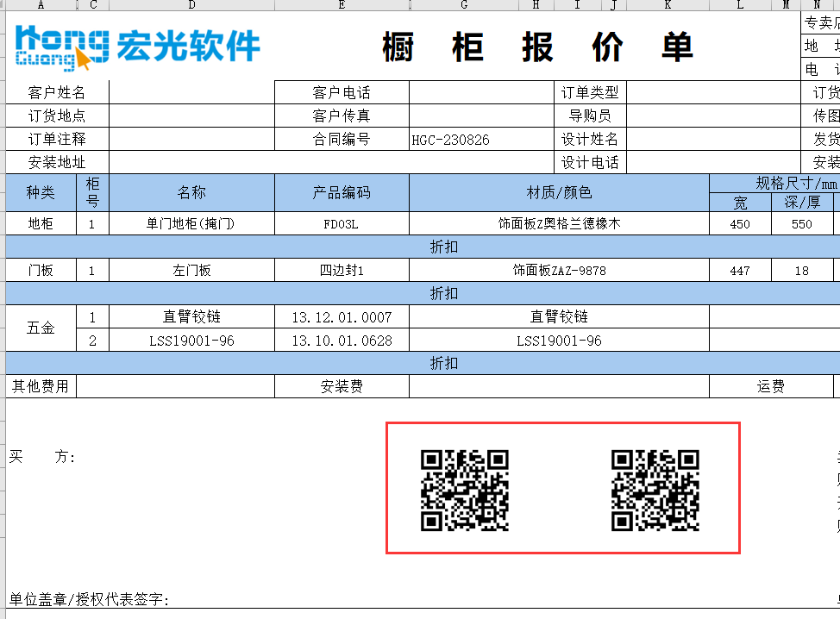Click the 订单注释 label cell
This screenshot has width=840, height=619.
(x=57, y=139)
